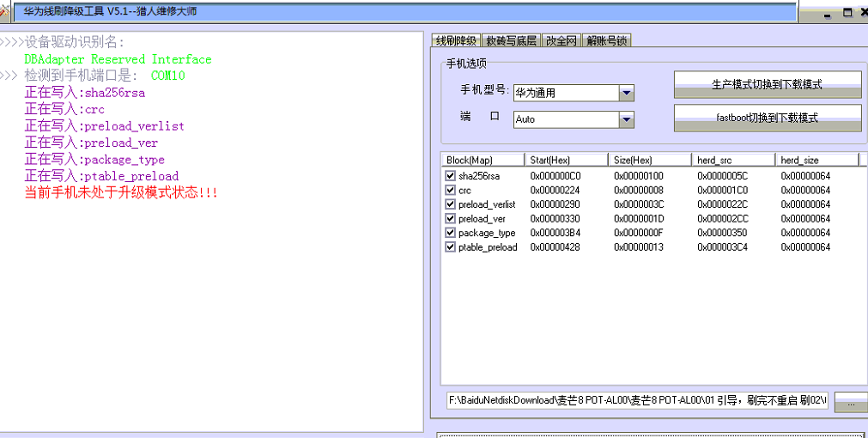Click the herd_size column header
This screenshot has height=438, width=868.
[817, 160]
